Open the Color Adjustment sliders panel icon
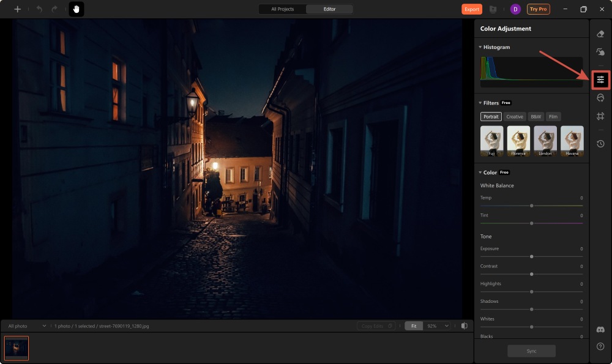 (x=600, y=79)
